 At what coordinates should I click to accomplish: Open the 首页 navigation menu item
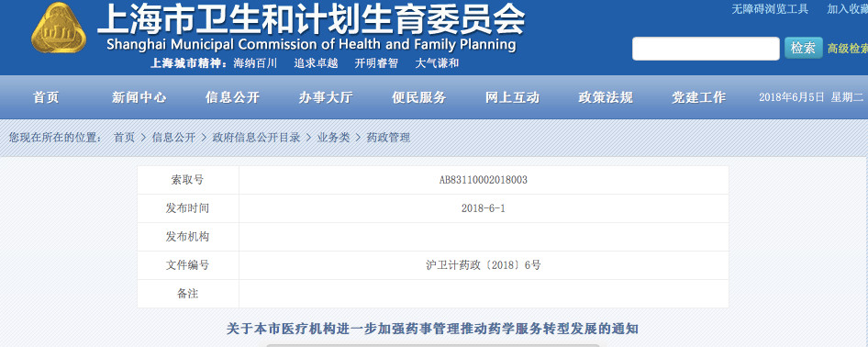(46, 97)
